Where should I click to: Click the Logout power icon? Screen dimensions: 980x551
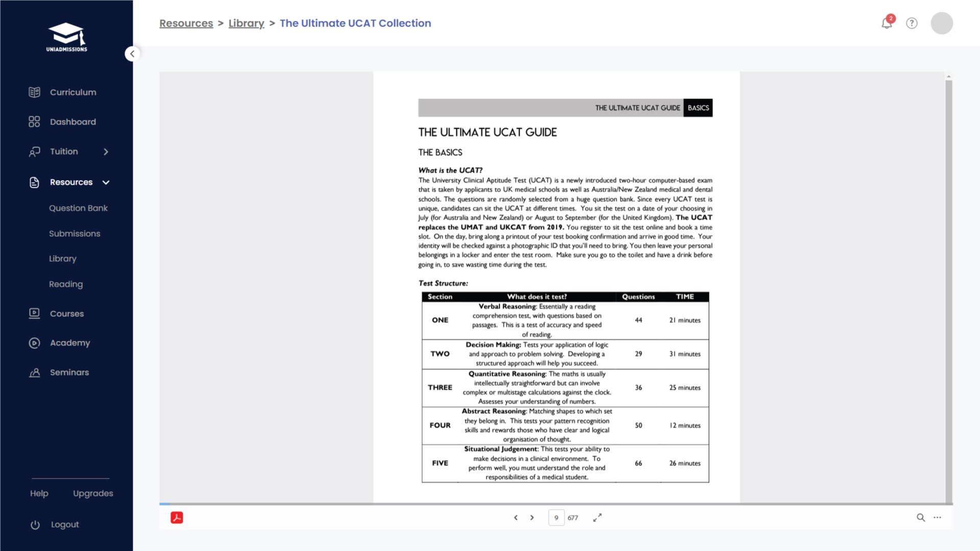point(35,524)
